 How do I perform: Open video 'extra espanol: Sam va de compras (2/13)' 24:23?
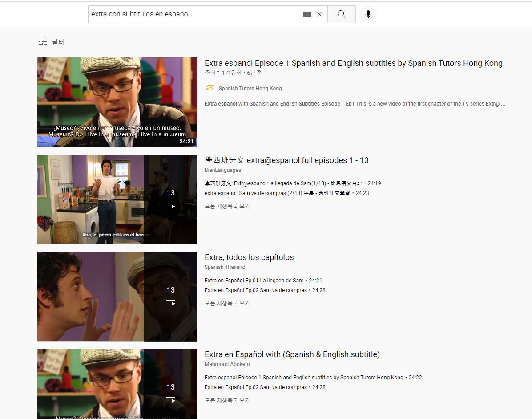(287, 193)
